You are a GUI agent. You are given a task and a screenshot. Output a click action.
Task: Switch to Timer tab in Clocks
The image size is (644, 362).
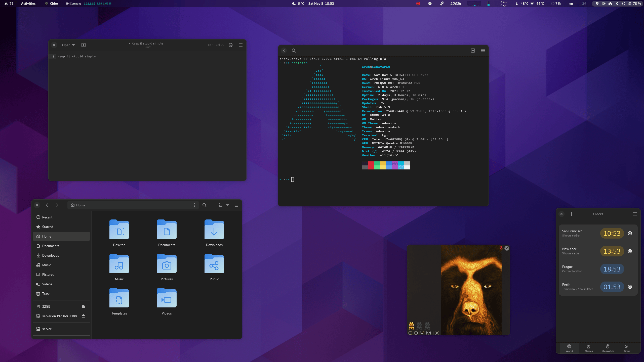627,348
